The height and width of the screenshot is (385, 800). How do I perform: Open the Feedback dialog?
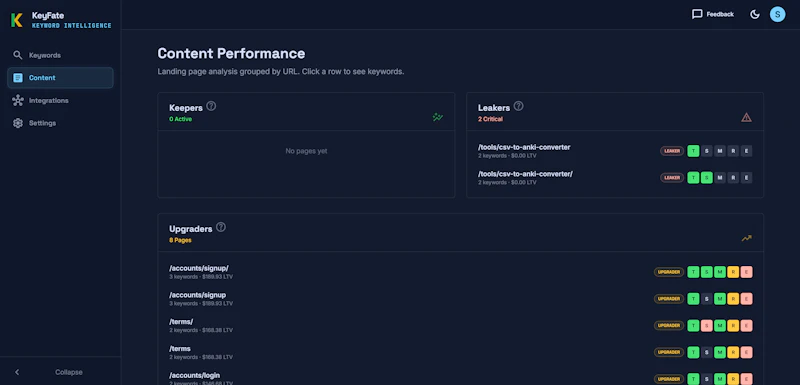coord(713,14)
